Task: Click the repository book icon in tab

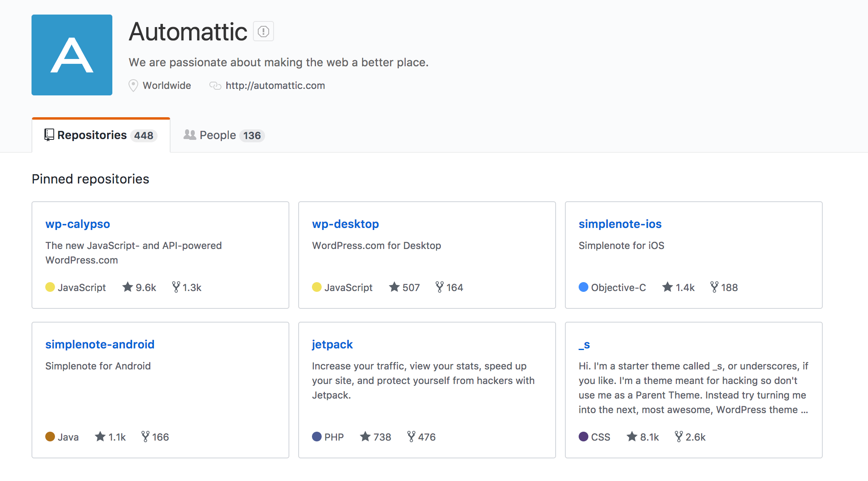Action: [x=49, y=135]
